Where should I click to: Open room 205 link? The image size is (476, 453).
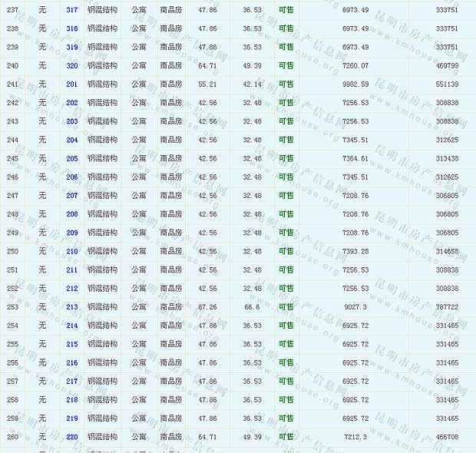(72, 159)
